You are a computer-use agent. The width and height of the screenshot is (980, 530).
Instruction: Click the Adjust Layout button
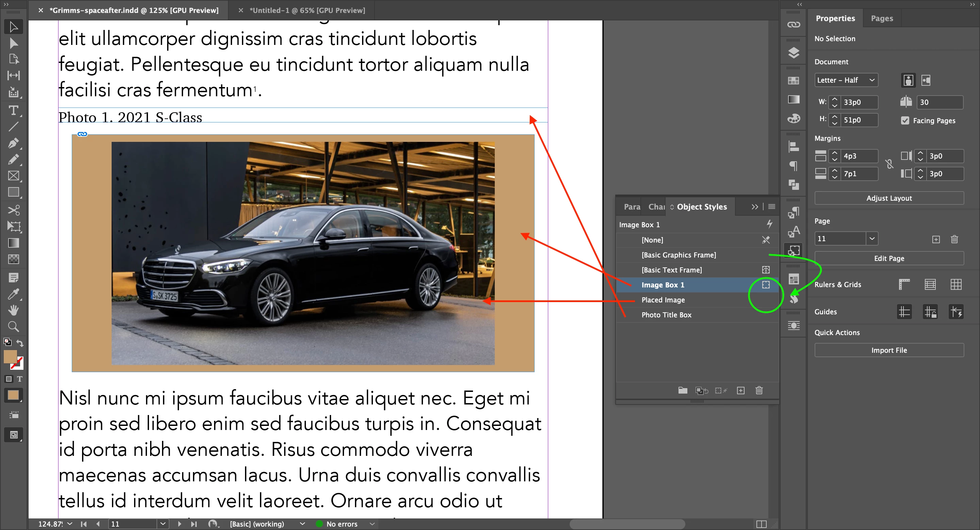pos(889,198)
